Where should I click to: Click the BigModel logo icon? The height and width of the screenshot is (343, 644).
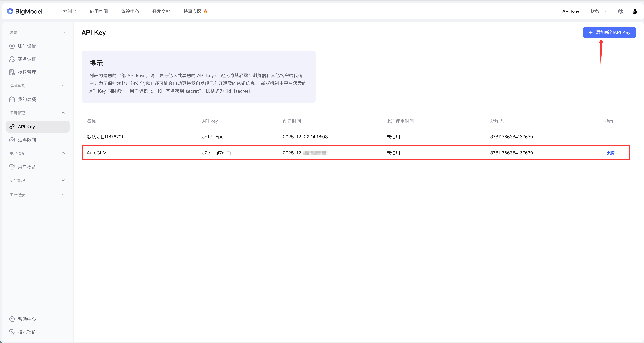point(10,11)
